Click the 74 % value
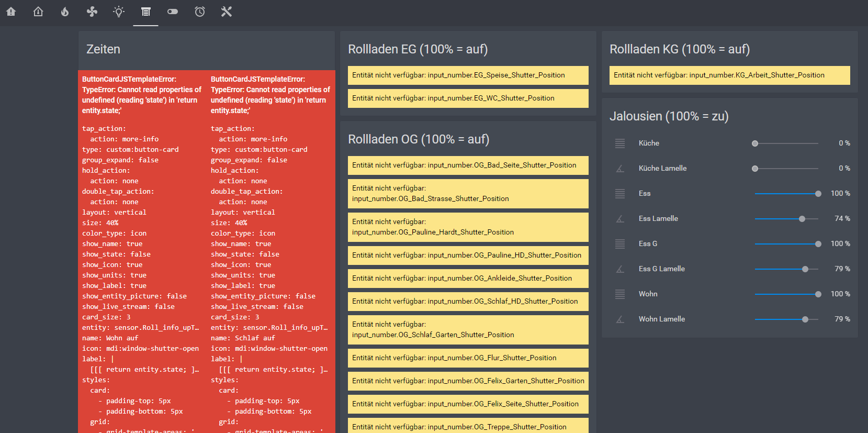 (x=842, y=218)
